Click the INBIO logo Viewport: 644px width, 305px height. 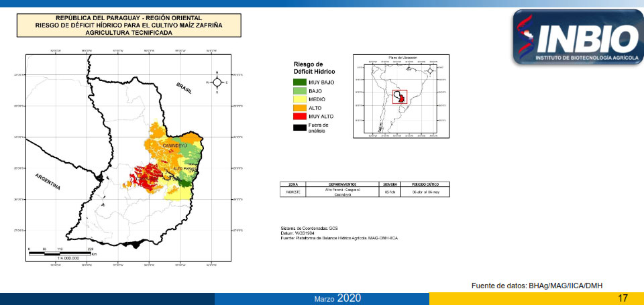(576, 38)
